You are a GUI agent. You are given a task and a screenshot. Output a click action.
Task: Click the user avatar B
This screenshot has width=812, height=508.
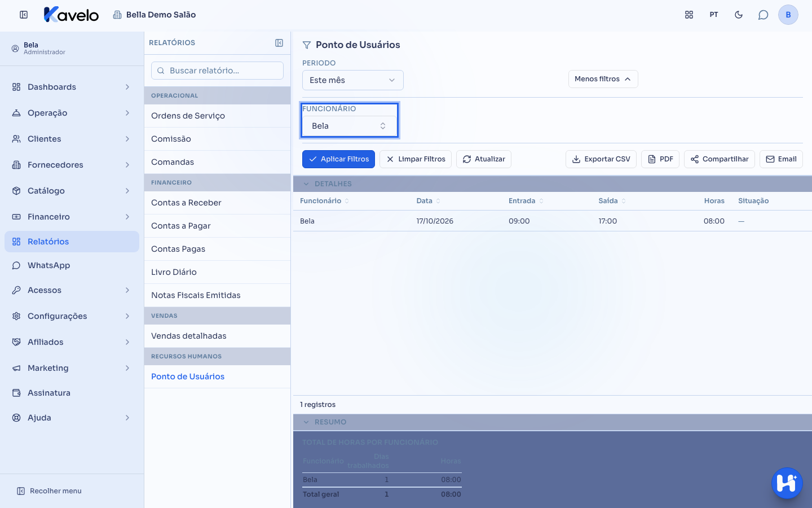788,15
